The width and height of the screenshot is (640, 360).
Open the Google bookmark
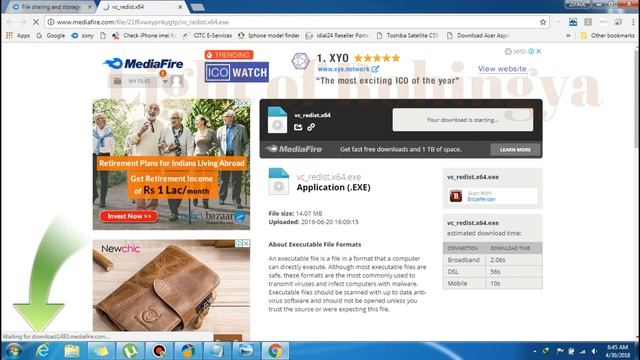[51, 36]
